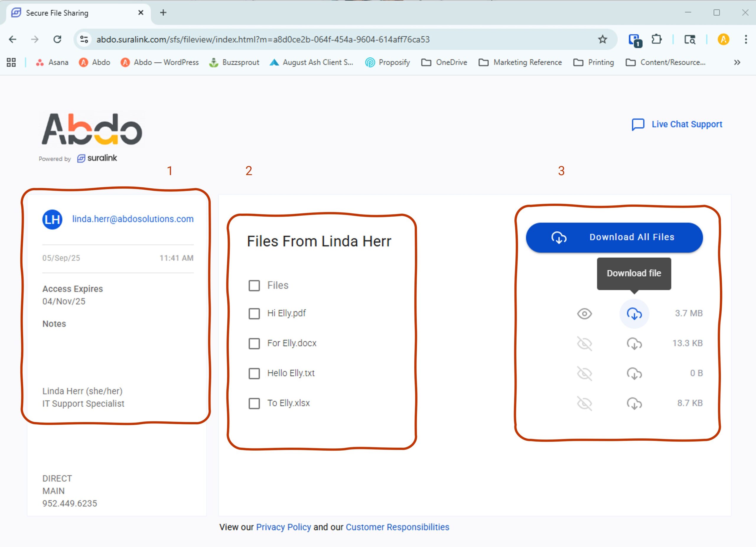Open the Chrome profile avatar
The height and width of the screenshot is (547, 756).
[x=723, y=39]
